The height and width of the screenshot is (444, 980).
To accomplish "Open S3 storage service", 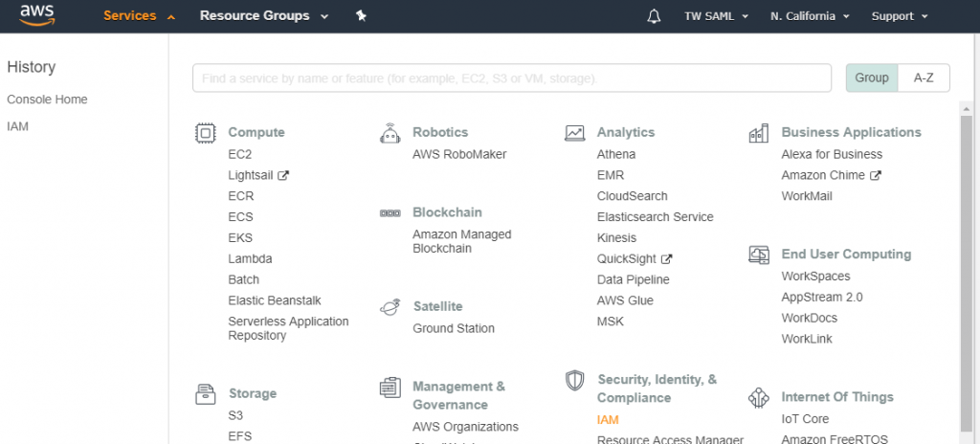I will (235, 416).
